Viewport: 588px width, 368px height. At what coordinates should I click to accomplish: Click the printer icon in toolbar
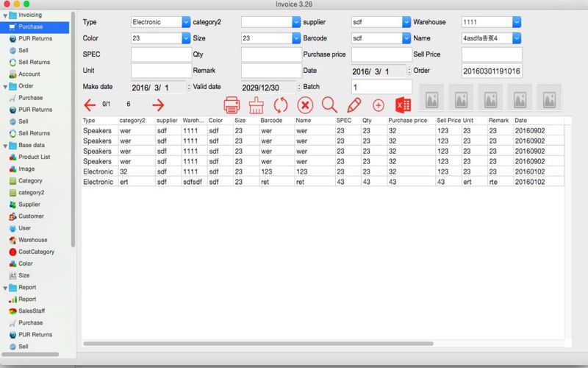[x=232, y=105]
